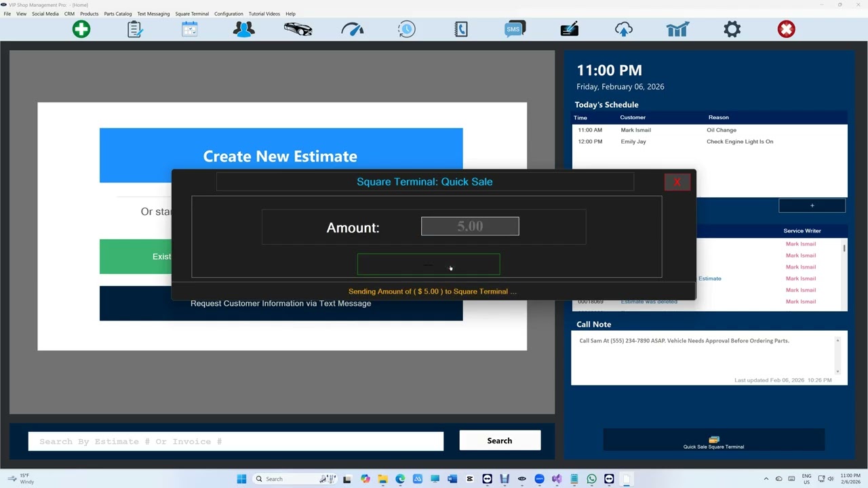Viewport: 868px width, 488px height.
Task: Open the clipboard estimates list icon
Action: coord(135,29)
